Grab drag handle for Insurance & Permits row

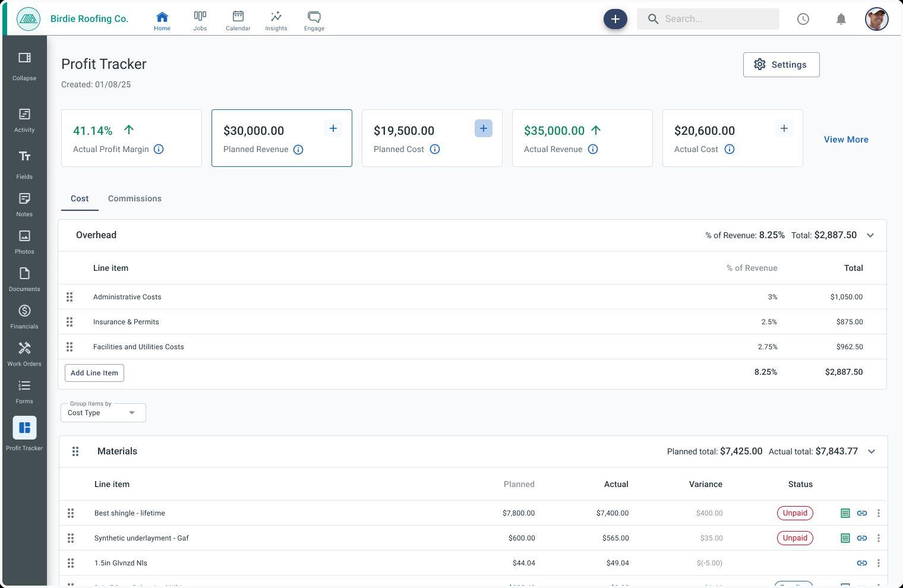(70, 322)
